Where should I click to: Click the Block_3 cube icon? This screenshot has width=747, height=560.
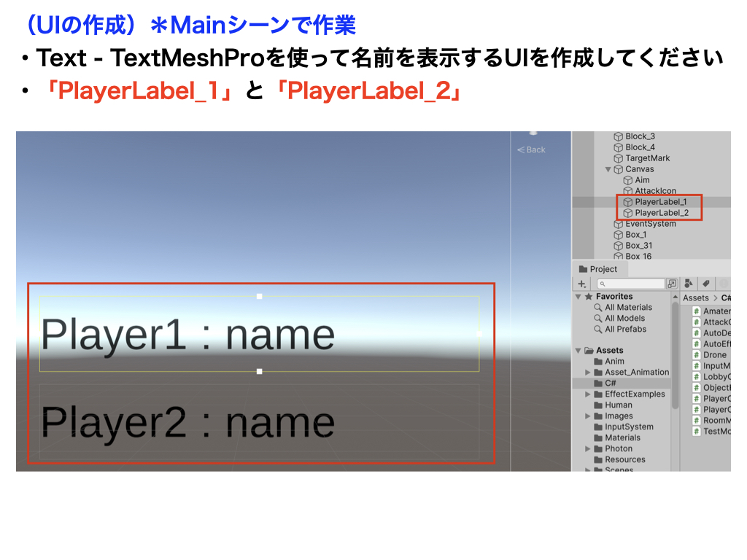[619, 136]
